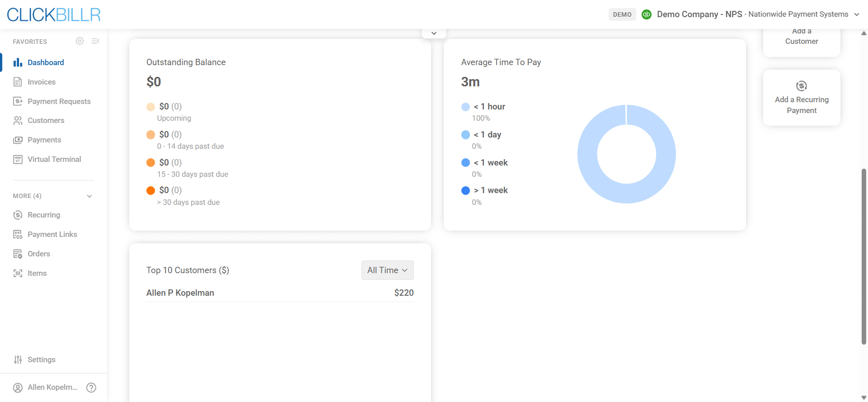The height and width of the screenshot is (402, 868).
Task: Click the Dashboard bar chart icon
Action: 18,62
